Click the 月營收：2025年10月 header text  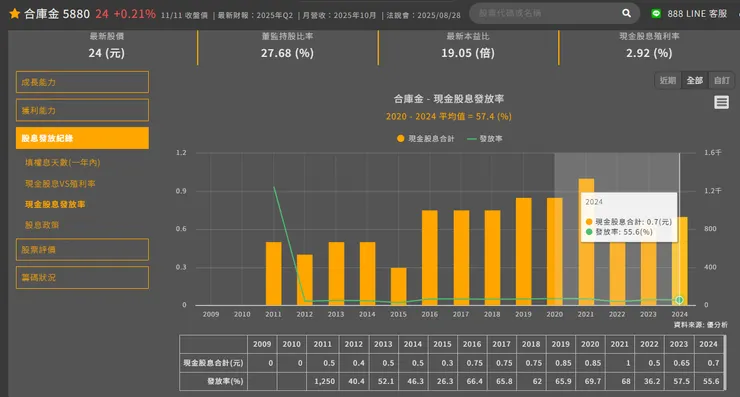339,15
